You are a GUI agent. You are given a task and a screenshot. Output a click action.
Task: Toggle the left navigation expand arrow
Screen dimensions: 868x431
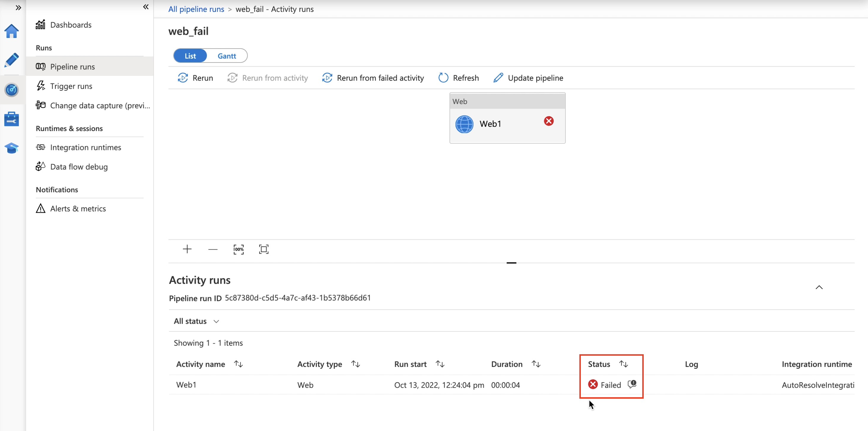(x=18, y=7)
